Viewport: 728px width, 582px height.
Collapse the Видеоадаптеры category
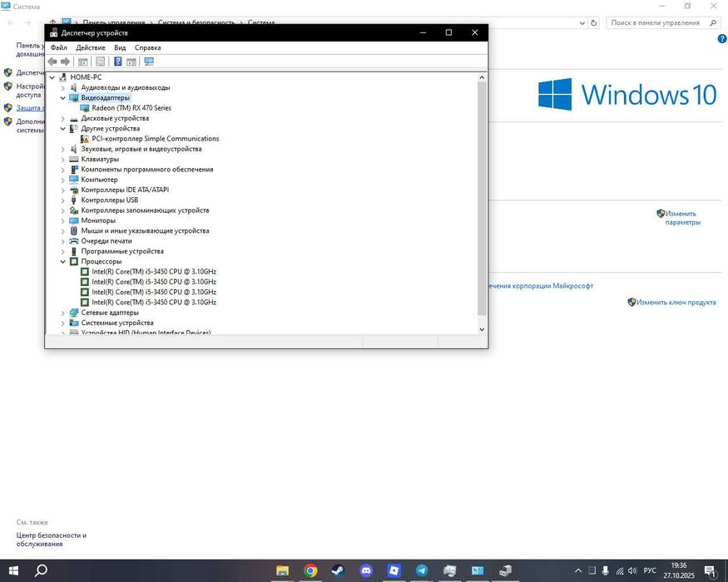[x=62, y=98]
